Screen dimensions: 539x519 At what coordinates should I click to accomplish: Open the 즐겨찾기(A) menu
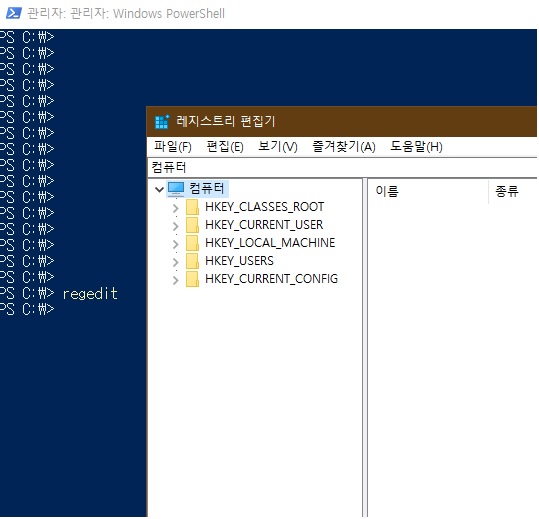pyautogui.click(x=344, y=147)
